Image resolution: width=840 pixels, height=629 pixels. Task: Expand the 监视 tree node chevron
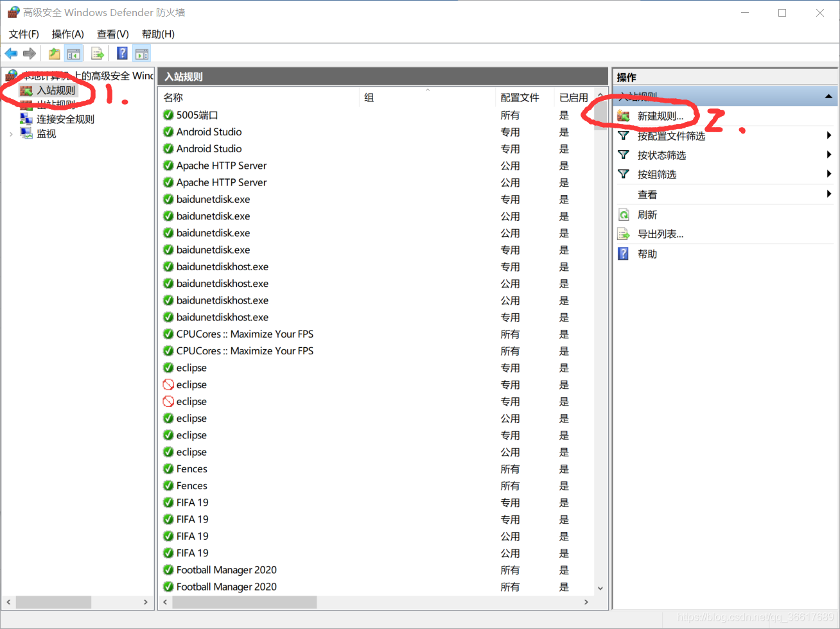(11, 134)
